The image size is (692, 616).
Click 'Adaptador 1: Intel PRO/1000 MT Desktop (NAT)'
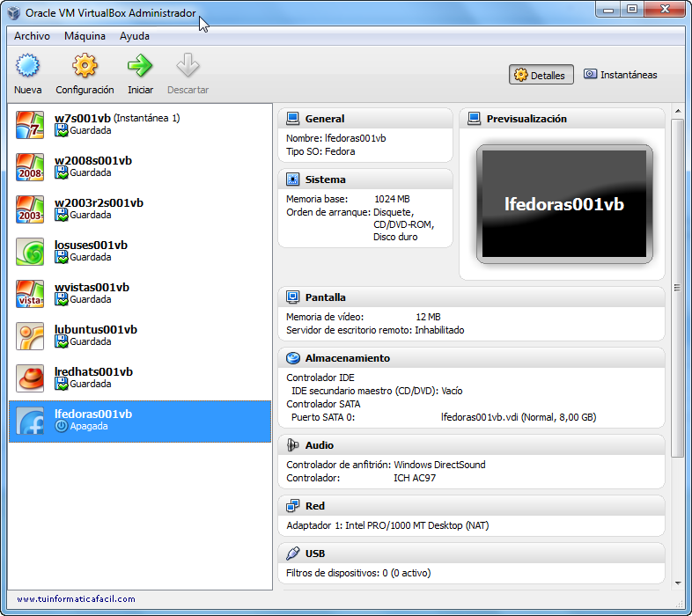pos(387,525)
